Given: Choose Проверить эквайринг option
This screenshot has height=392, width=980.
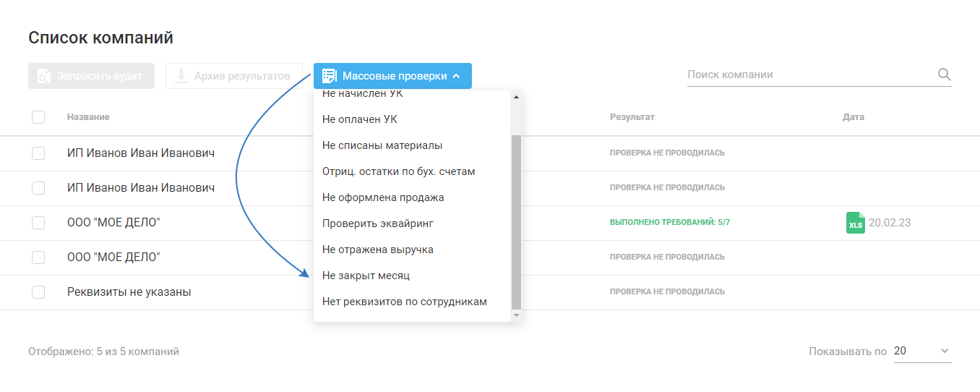Looking at the screenshot, I should click(413, 223).
